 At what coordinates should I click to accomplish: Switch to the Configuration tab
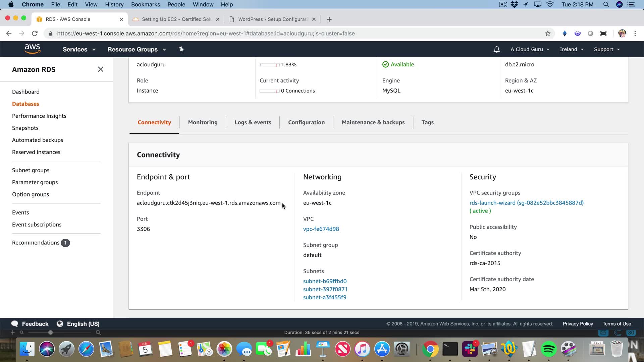[x=306, y=122]
